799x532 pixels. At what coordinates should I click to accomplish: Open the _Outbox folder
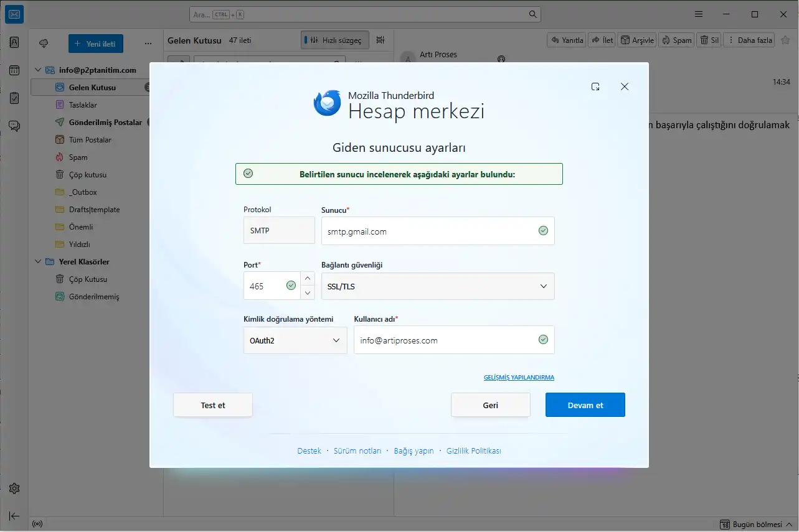click(x=83, y=192)
